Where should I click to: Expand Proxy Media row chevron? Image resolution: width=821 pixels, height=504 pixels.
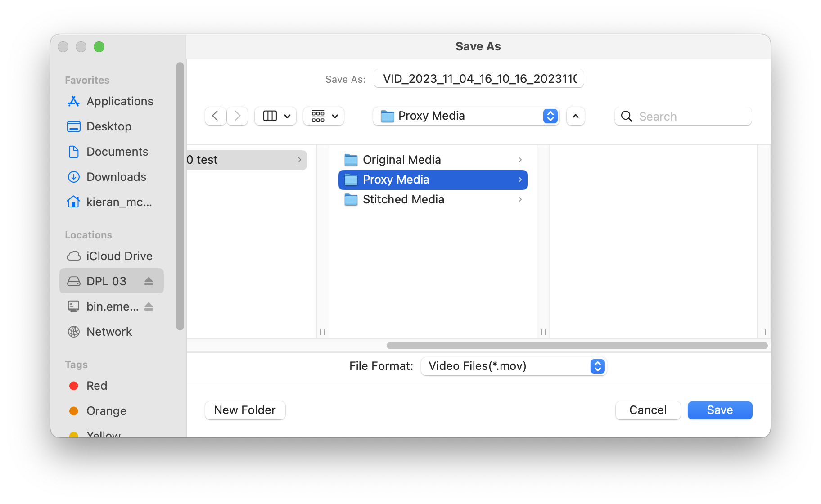click(520, 180)
